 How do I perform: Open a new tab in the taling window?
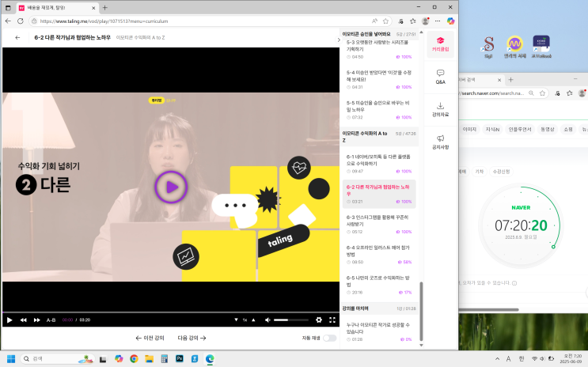105,7
